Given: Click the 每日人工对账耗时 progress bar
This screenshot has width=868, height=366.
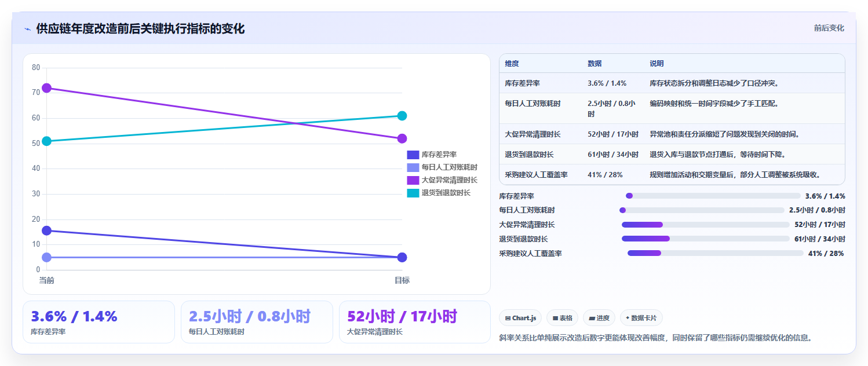Looking at the screenshot, I should point(702,210).
